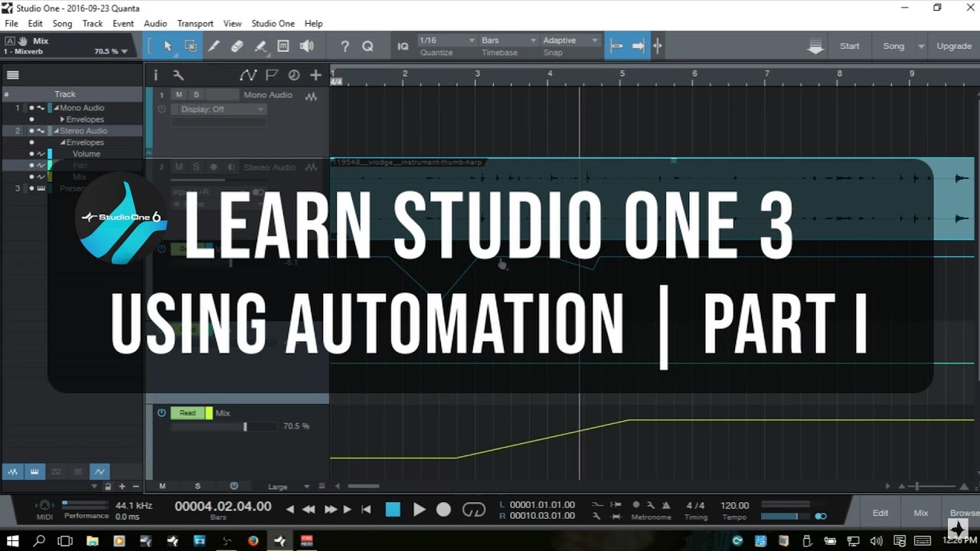The width and height of the screenshot is (980, 551).
Task: Mute the Mono Audio track
Action: [178, 94]
